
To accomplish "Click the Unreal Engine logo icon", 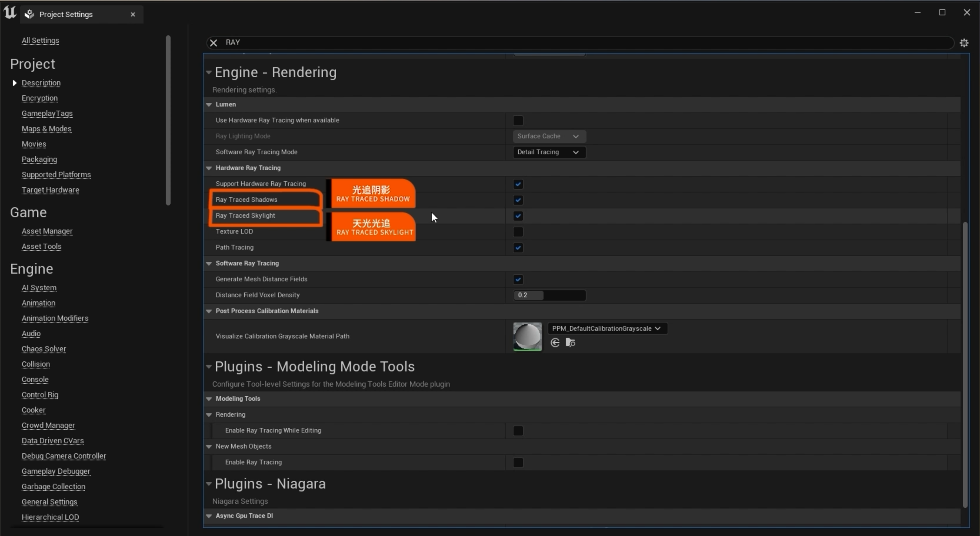I will [x=10, y=13].
